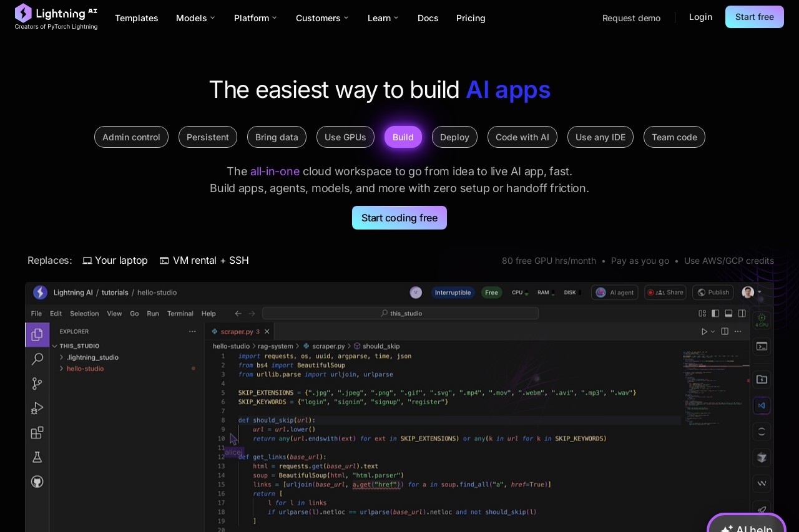799x532 pixels.
Task: Click the purple smiley face avatar icon
Action: point(416,292)
